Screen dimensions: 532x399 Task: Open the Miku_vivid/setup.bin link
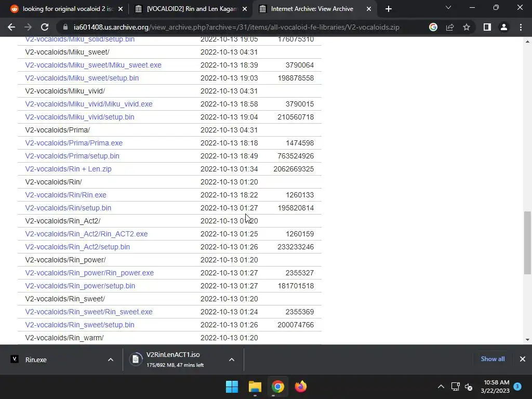pos(79,117)
